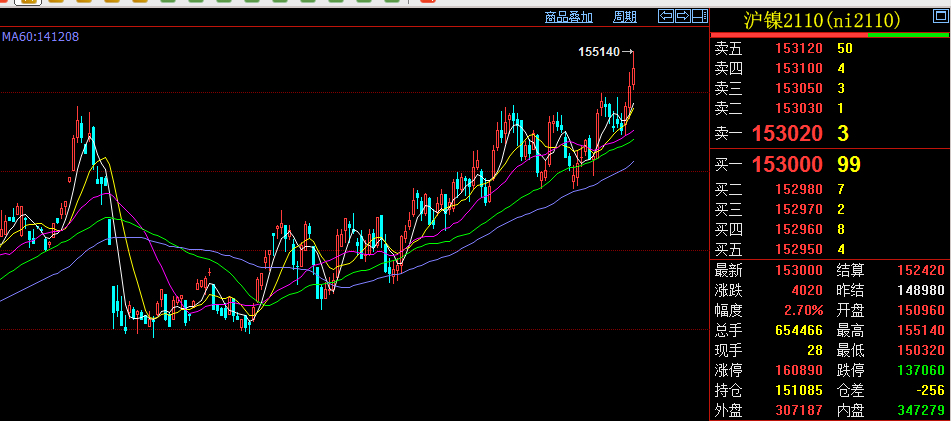Click the right arrow navigation icon
The image size is (951, 421).
pyautogui.click(x=683, y=16)
